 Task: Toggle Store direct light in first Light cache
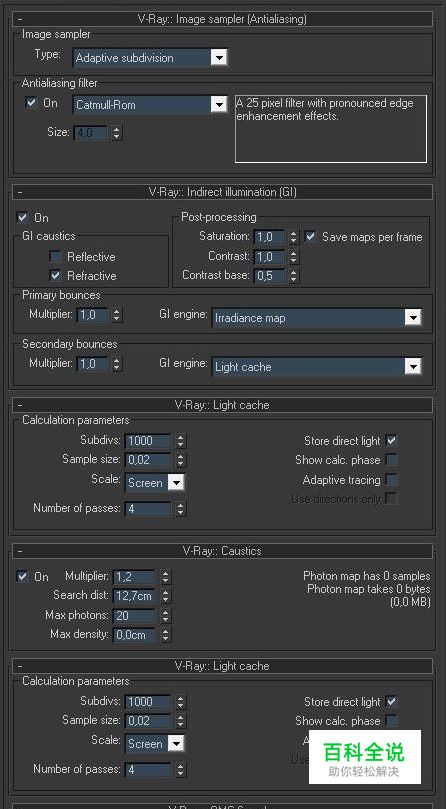tap(392, 441)
